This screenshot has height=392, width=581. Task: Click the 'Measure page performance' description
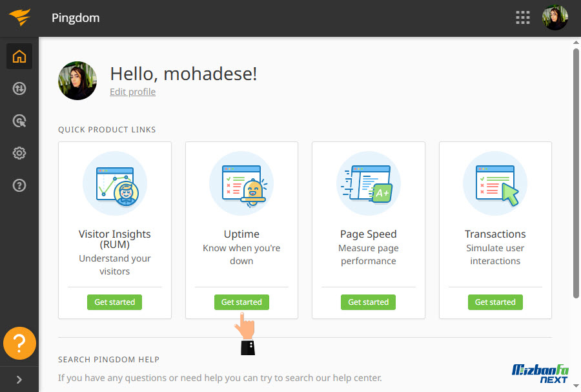pyautogui.click(x=369, y=254)
